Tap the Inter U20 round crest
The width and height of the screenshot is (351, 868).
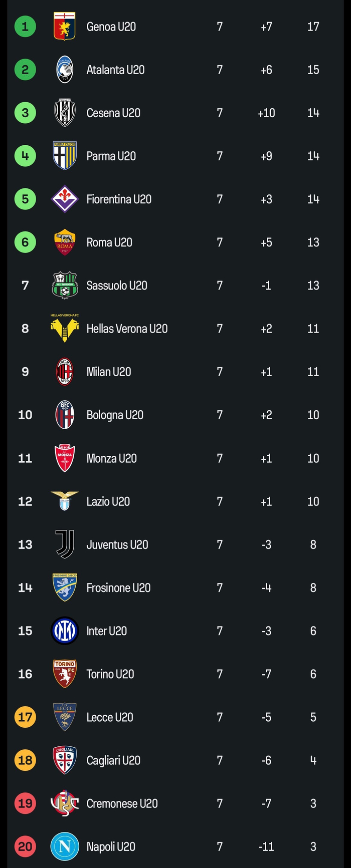point(65,631)
